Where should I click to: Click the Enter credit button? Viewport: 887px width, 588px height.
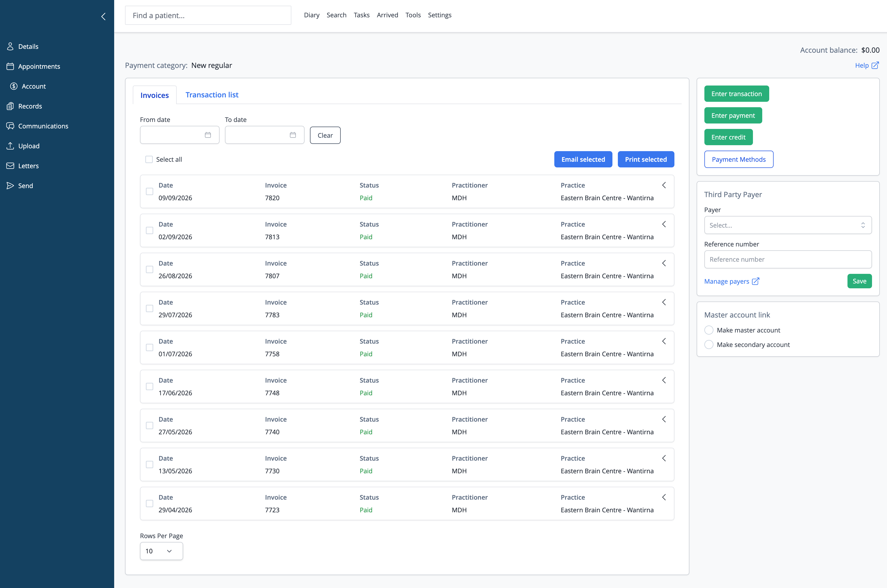(x=728, y=137)
